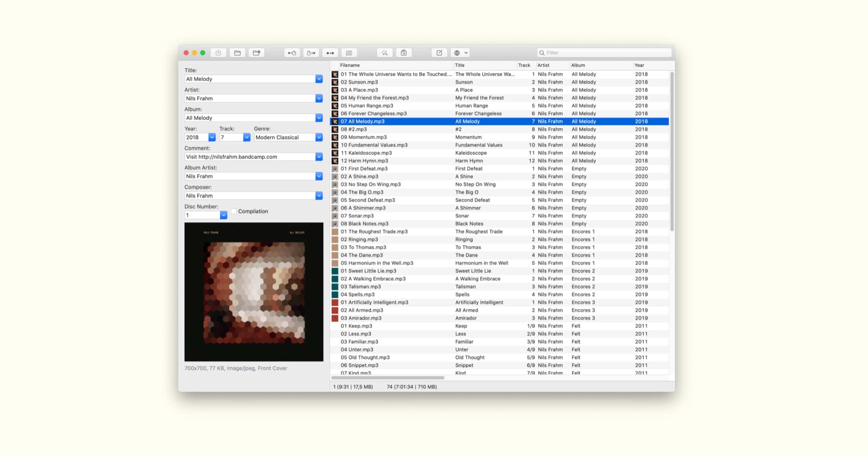Click the magic wand Actions icon
868x456 pixels.
(x=384, y=53)
